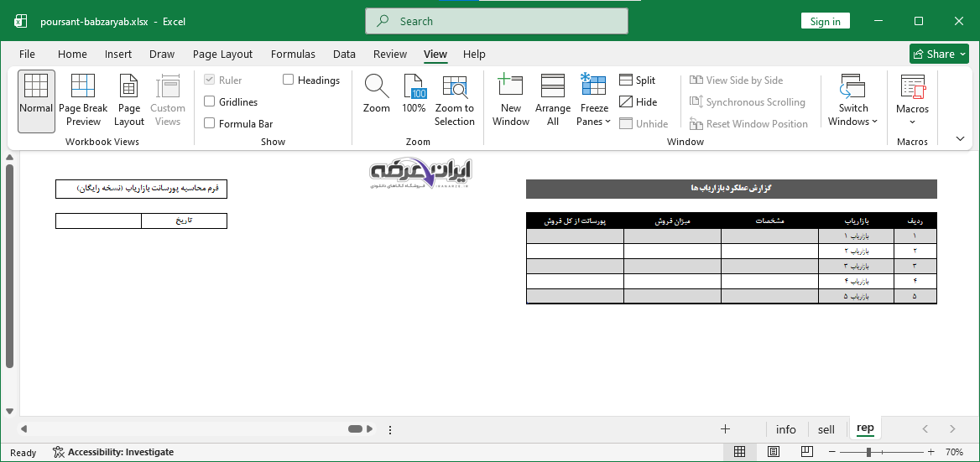Set zoom to 100%
The width and height of the screenshot is (980, 462).
414,95
